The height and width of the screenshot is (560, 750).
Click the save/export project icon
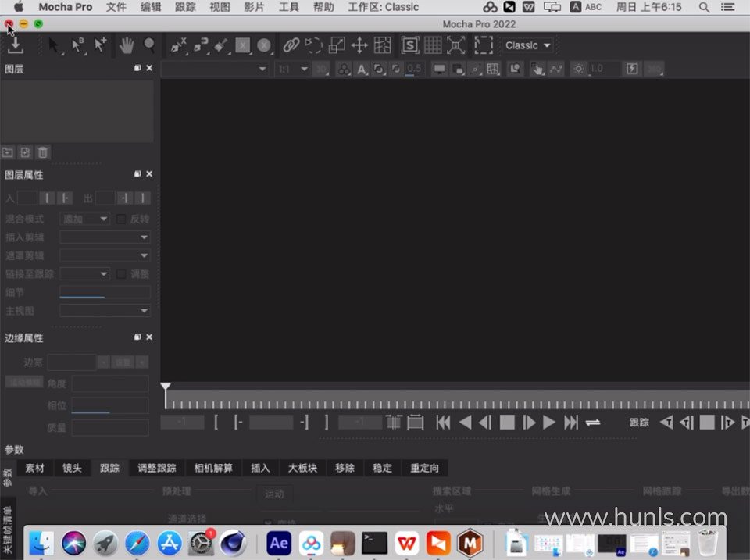[15, 45]
